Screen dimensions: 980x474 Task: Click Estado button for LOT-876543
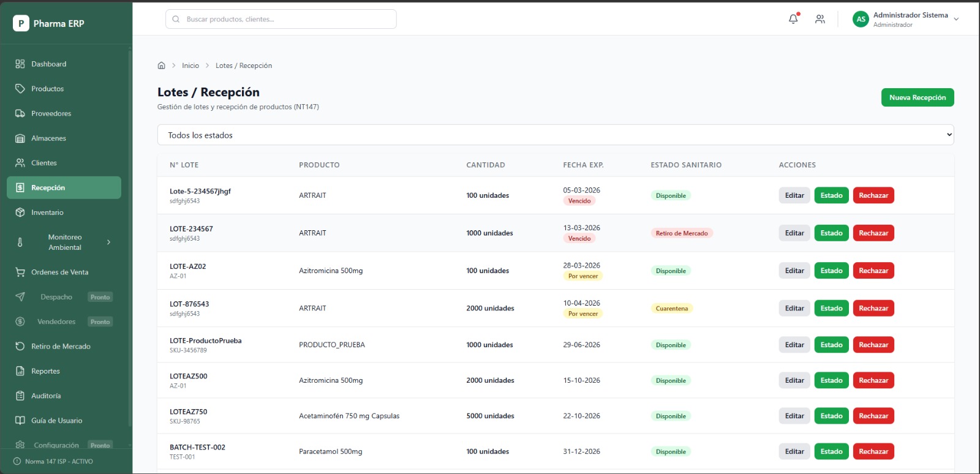pyautogui.click(x=831, y=308)
